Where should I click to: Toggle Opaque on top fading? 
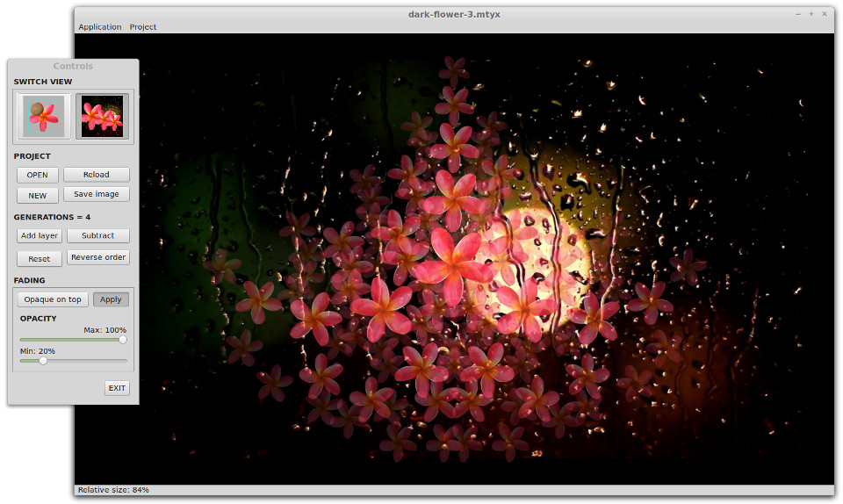coord(53,299)
